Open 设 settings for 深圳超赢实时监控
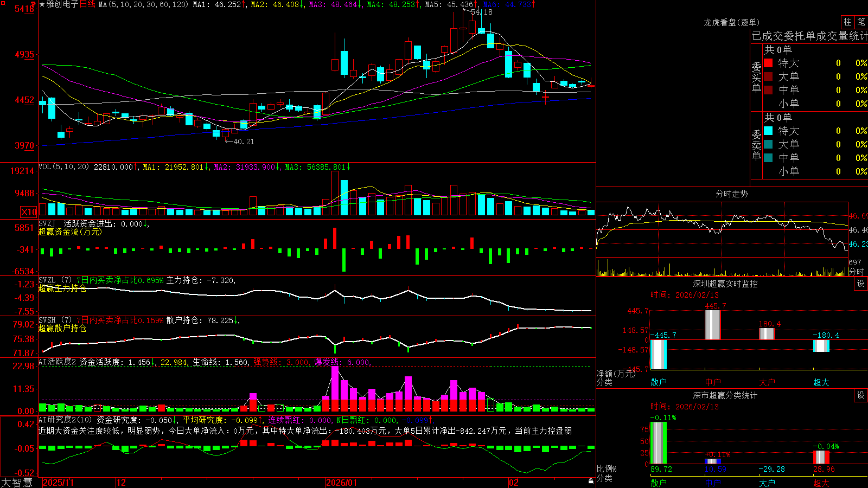Screen dimensions: 868x488 [x=861, y=284]
